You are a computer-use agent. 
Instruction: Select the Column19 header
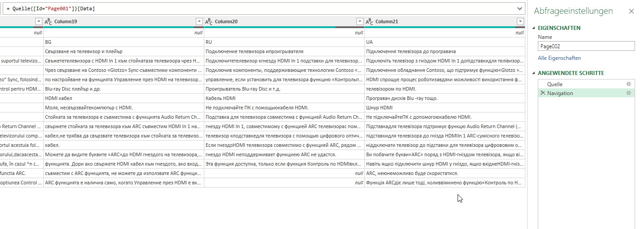pyautogui.click(x=124, y=21)
